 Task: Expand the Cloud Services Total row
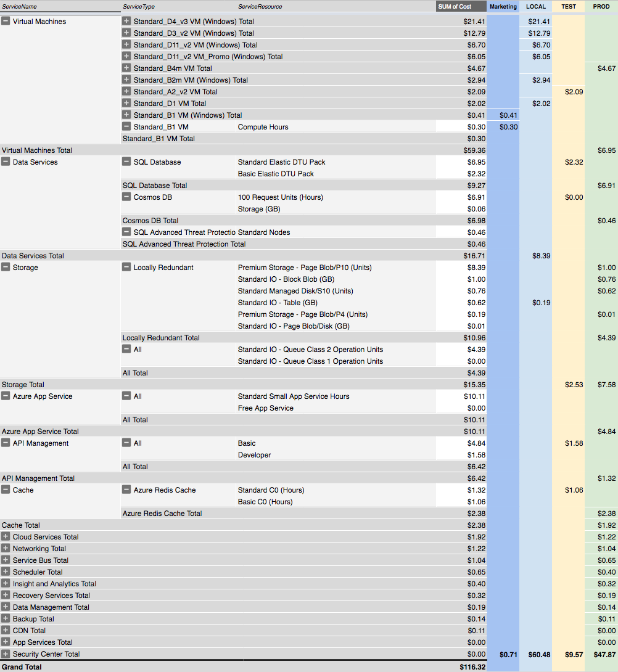point(6,536)
